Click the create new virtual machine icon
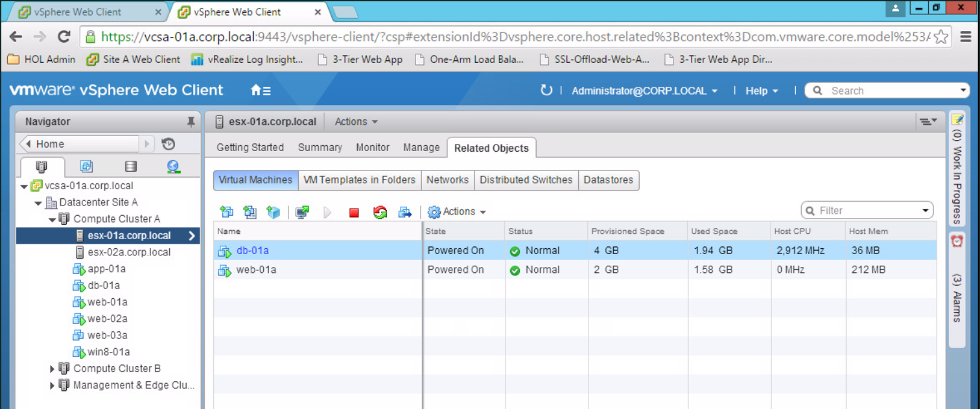Screen dimensions: 980x409 (226, 212)
